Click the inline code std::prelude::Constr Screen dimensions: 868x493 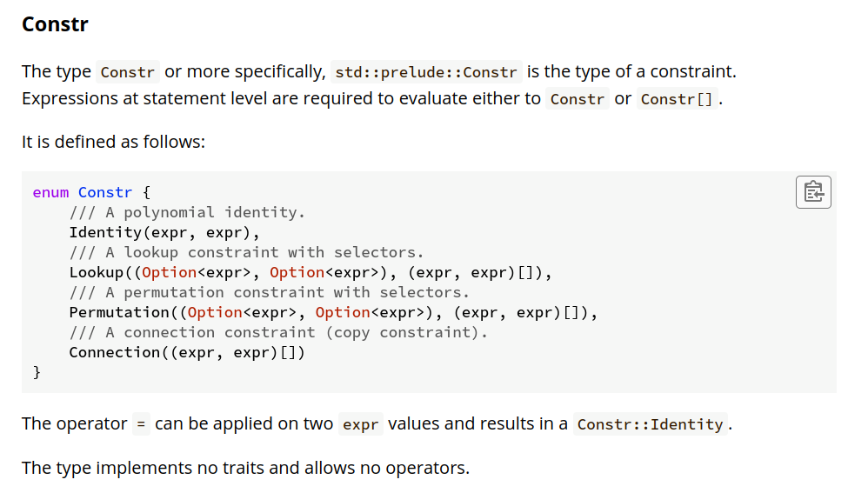pos(426,72)
